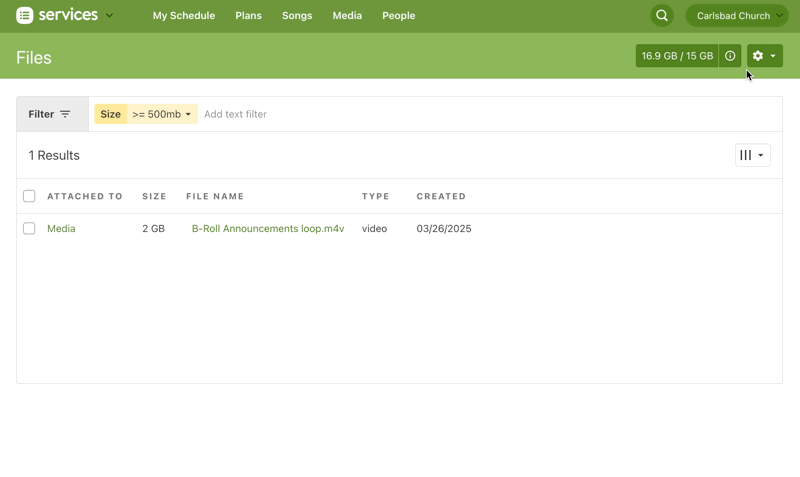Toggle the select all files checkbox
The image size is (800, 477).
29,196
